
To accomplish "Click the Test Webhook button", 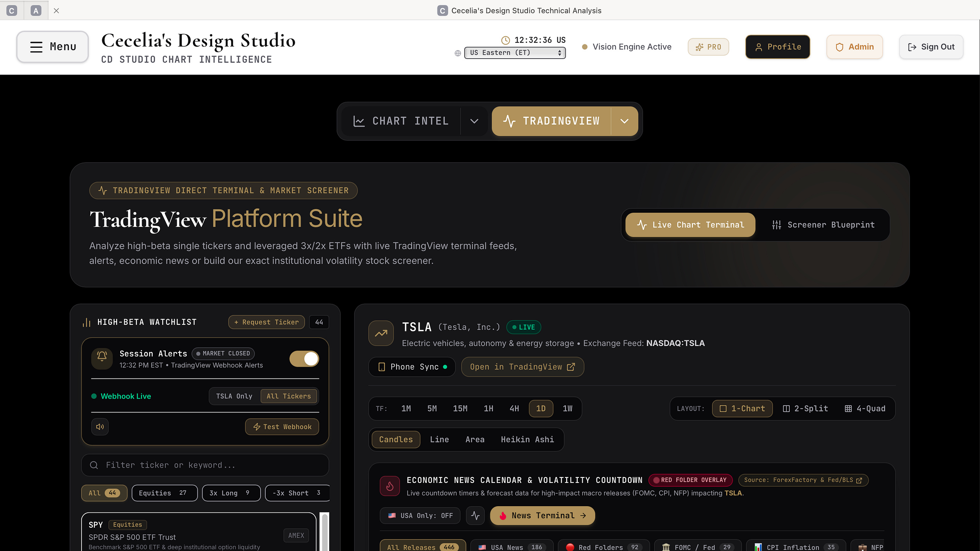I will click(282, 427).
